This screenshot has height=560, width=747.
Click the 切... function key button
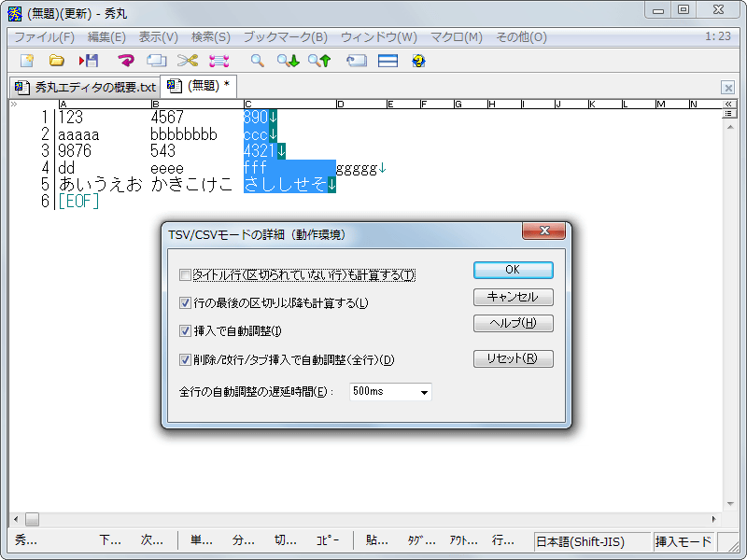[286, 540]
